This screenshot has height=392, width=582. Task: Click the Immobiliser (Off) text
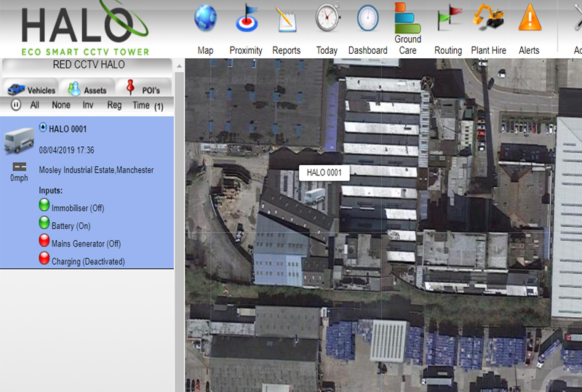pyautogui.click(x=78, y=208)
